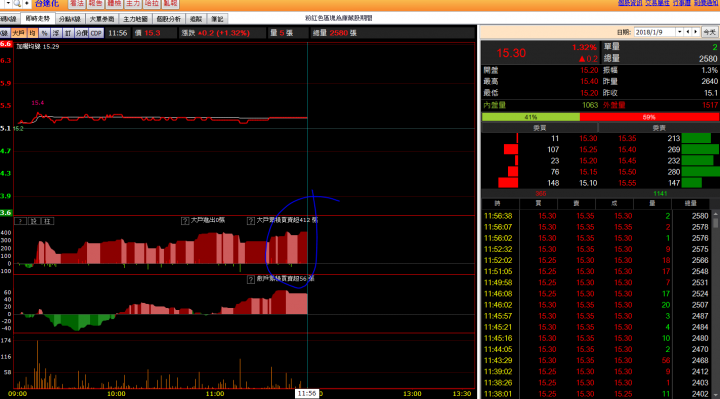Click the bid price 15.10 with volume 148

click(588, 183)
